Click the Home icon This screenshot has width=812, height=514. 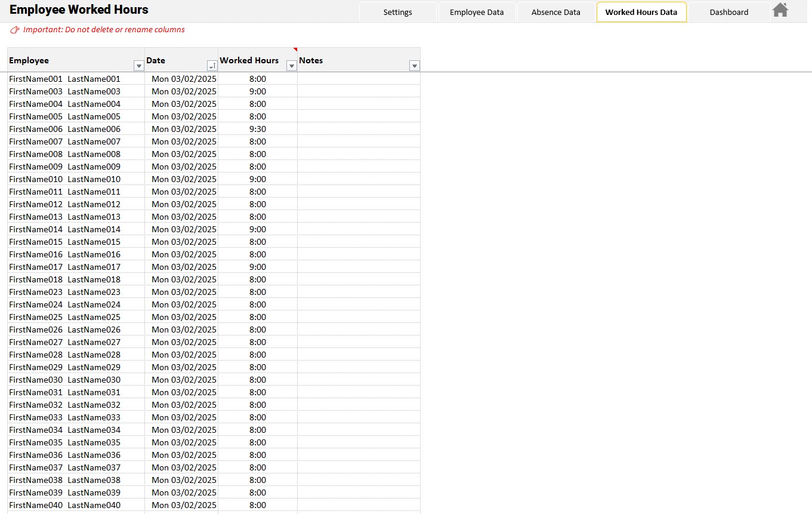[780, 10]
